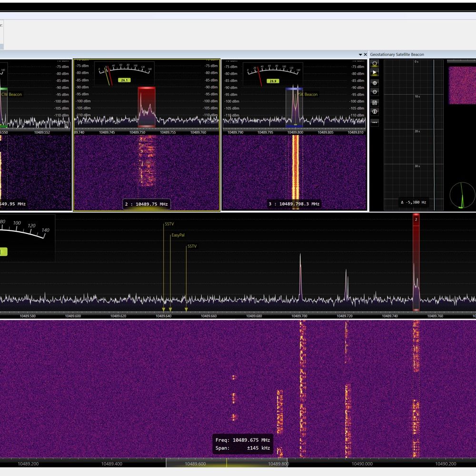
Task: Click the 10489.720 frequency axis label
Action: [x=345, y=316]
